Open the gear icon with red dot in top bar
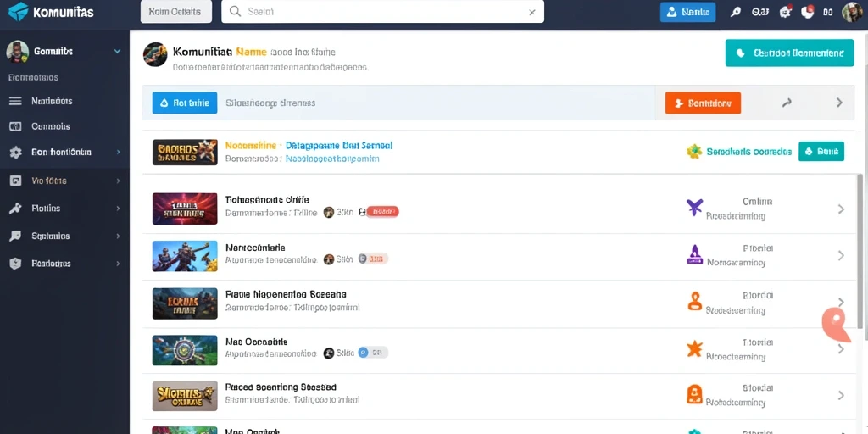The width and height of the screenshot is (868, 434). click(x=785, y=12)
